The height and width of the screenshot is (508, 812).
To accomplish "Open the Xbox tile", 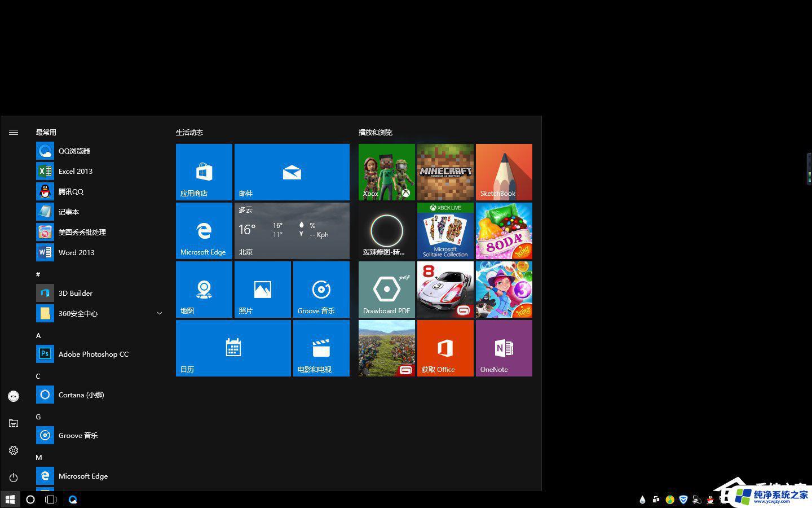I will point(387,172).
